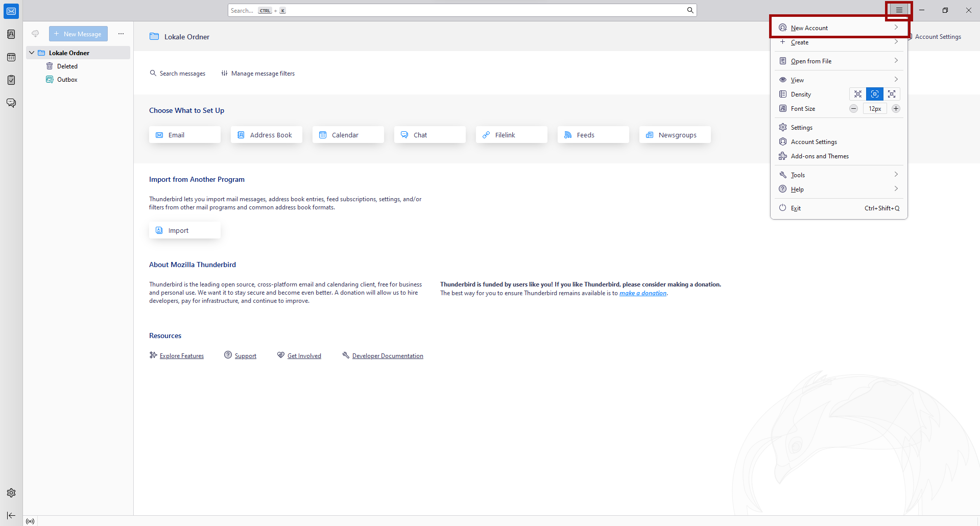Open Account Settings in the app menu

click(839, 142)
